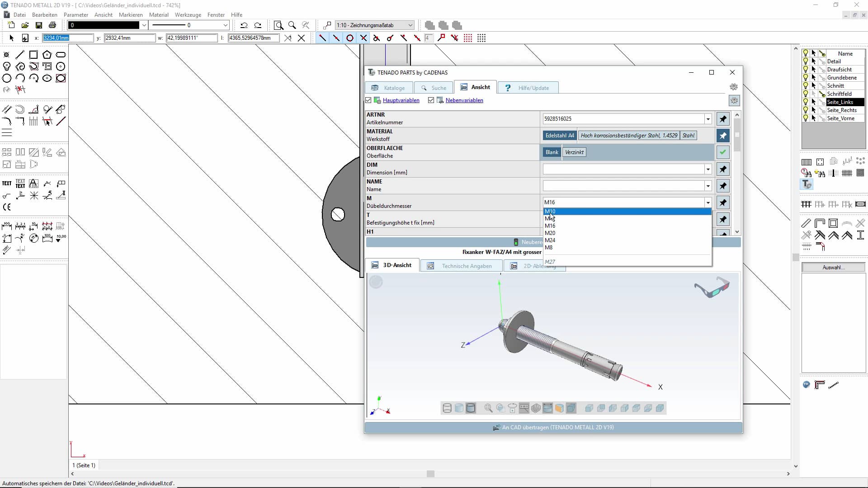This screenshot has width=868, height=488.
Task: Toggle visibility bulb of Draufsicht layer
Action: coord(806,70)
